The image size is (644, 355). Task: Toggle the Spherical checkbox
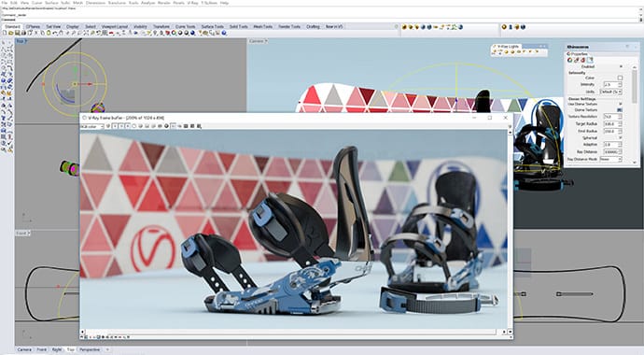point(620,137)
